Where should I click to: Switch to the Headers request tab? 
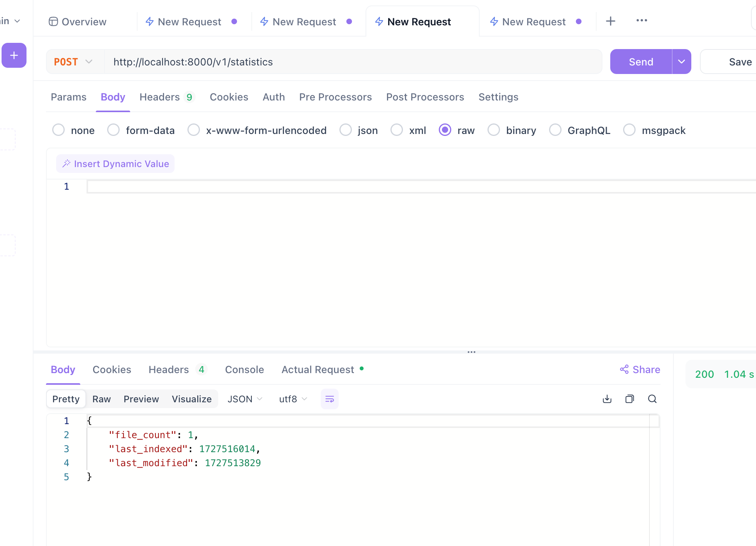coord(160,97)
